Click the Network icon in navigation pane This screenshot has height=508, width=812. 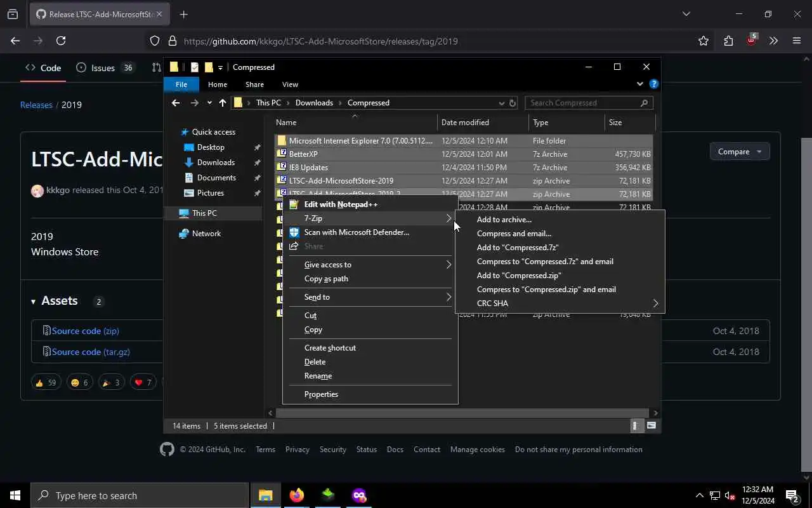pos(184,234)
